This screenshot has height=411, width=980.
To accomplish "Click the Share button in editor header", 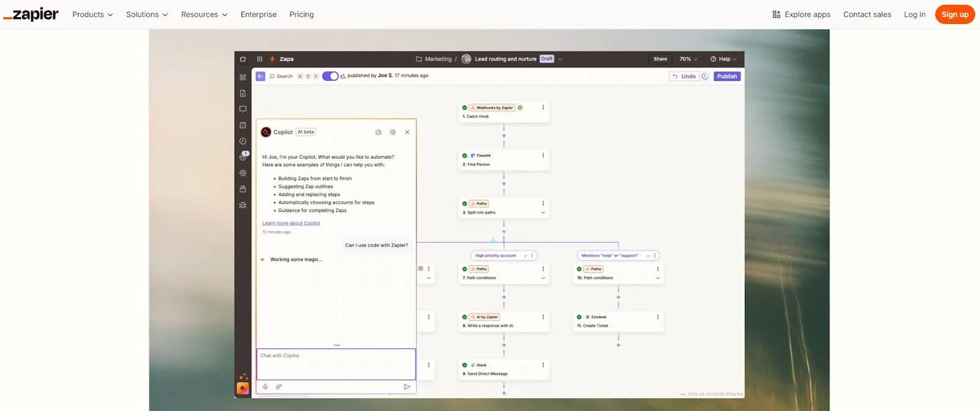I will [660, 59].
